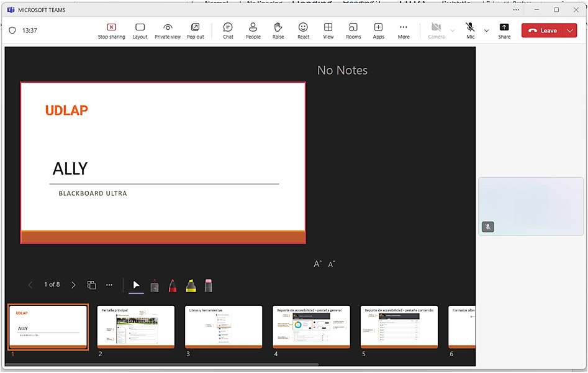Screen dimensions: 588x373
Task: Raise your hand in the meeting
Action: [278, 30]
